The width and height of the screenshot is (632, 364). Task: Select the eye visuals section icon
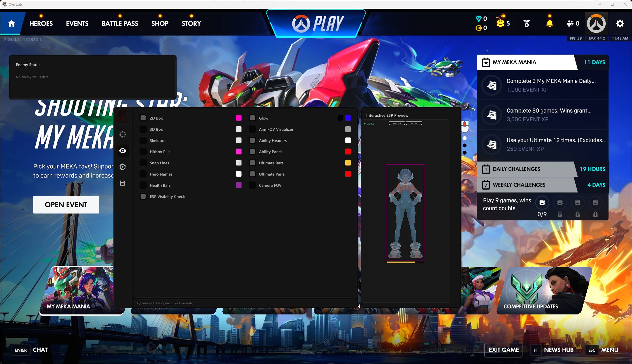pyautogui.click(x=123, y=151)
